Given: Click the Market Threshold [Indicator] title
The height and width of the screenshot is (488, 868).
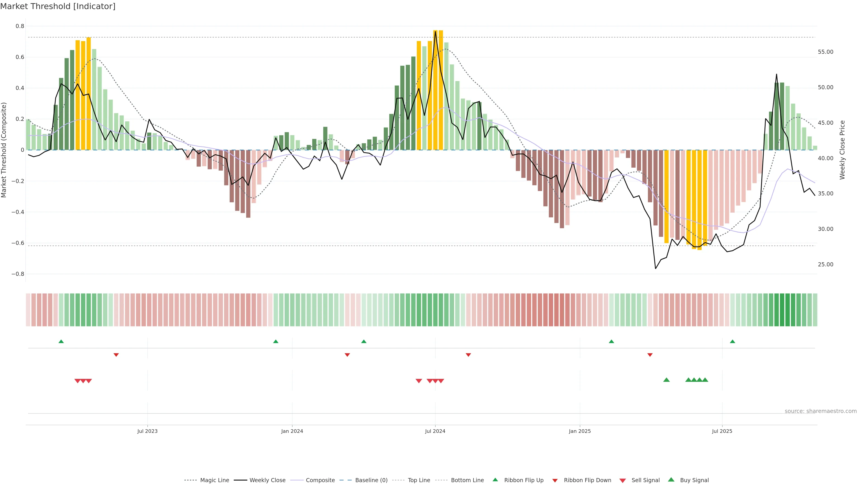Looking at the screenshot, I should 58,6.
